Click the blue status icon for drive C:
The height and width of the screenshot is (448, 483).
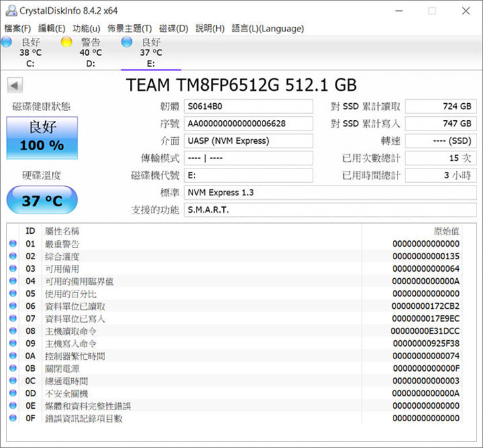7,42
